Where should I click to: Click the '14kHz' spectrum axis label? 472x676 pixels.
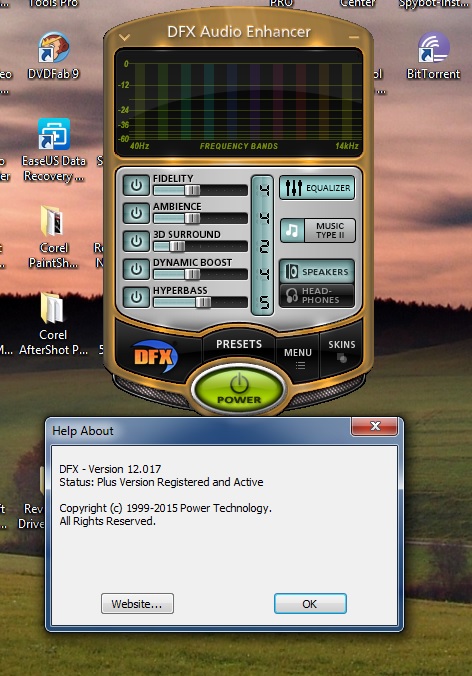(x=347, y=146)
